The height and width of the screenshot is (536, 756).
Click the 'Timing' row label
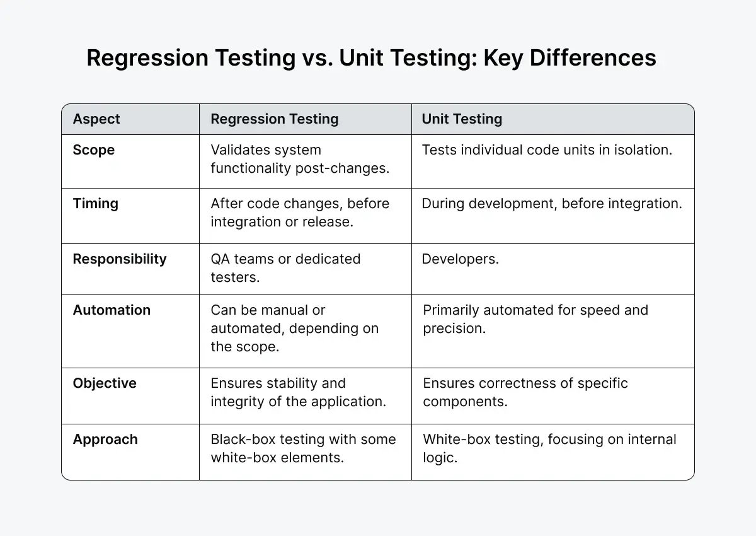click(96, 203)
